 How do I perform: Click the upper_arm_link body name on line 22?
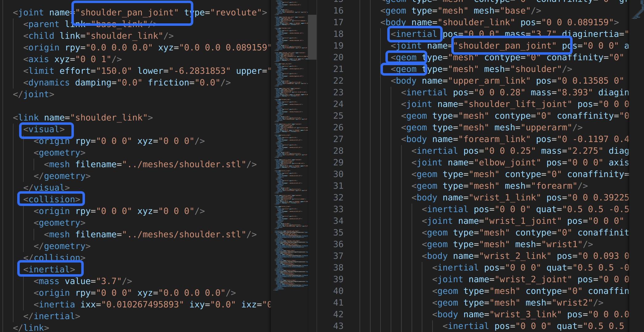point(489,81)
